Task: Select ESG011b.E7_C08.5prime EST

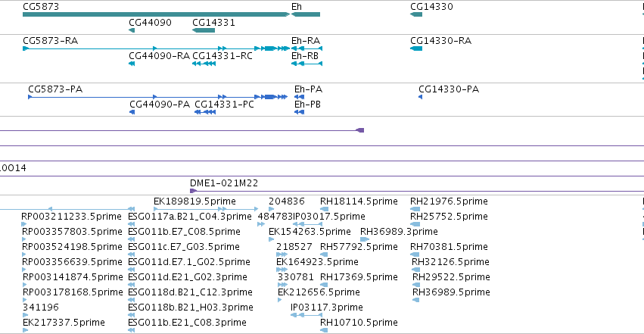Action: (x=132, y=239)
